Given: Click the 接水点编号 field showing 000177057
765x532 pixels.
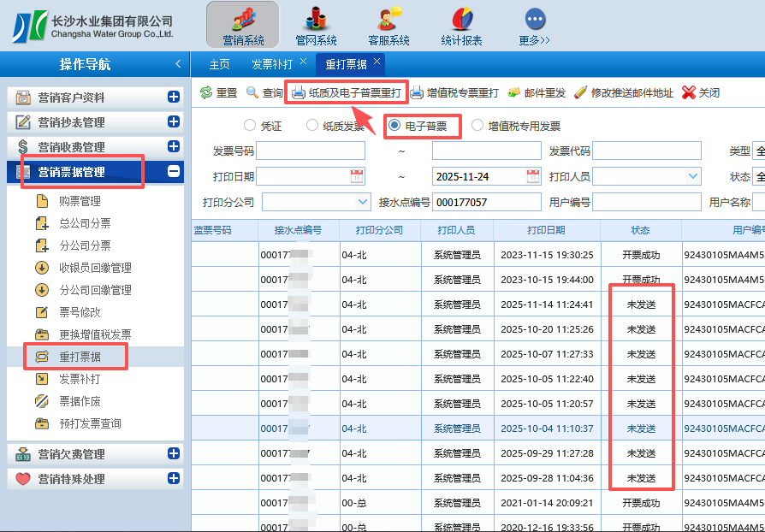Looking at the screenshot, I should tap(487, 202).
